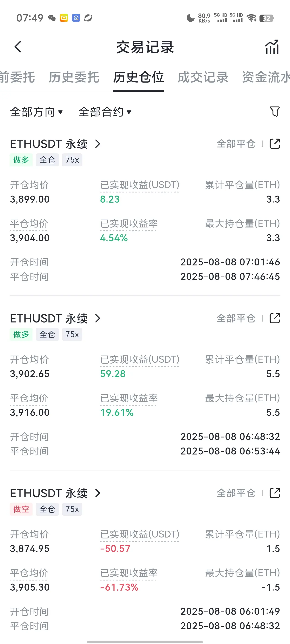Screen dimensions: 290x644
Task: Expand the 全部合约 dropdown
Action: (x=105, y=112)
